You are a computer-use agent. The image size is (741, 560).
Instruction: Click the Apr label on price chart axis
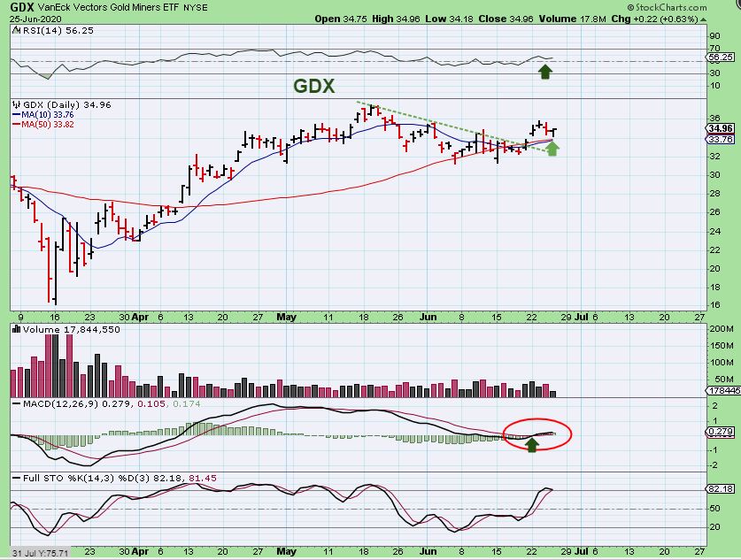pos(140,317)
